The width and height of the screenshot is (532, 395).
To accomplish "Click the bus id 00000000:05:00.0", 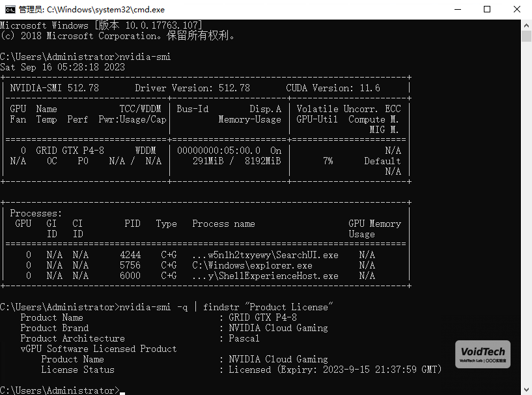I will click(219, 151).
